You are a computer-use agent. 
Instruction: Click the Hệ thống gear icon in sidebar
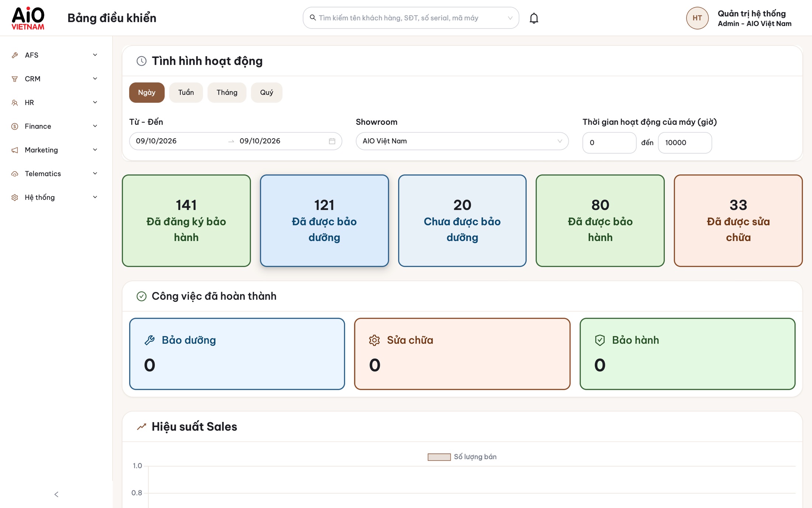click(15, 197)
